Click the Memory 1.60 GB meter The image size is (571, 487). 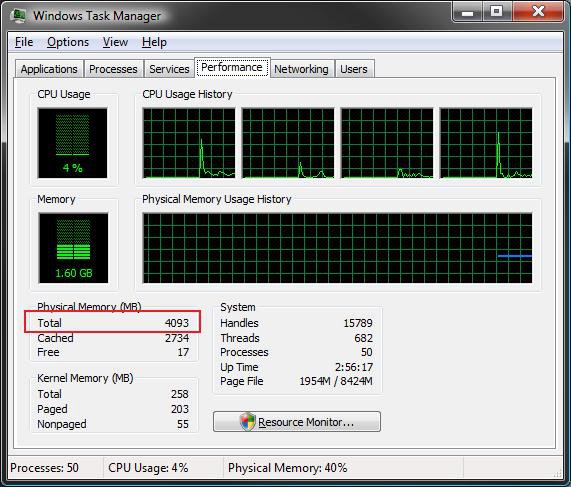73,248
